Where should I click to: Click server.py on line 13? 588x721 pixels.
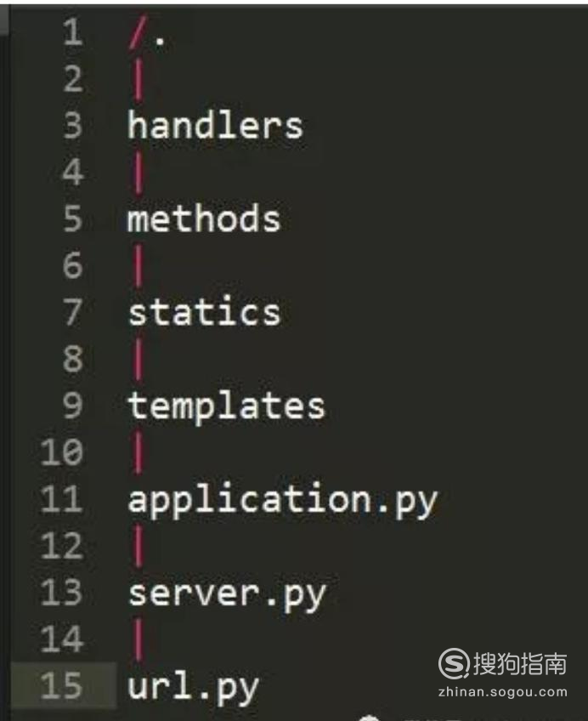point(227,595)
